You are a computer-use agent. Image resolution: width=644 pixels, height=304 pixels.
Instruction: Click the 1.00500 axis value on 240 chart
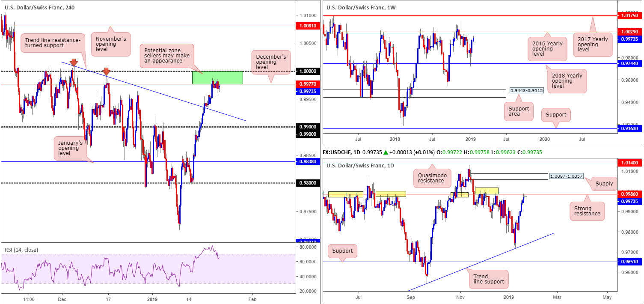[307, 43]
